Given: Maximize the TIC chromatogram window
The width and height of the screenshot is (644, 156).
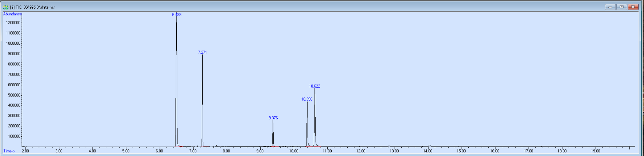Looking at the screenshot, I should (x=621, y=7).
